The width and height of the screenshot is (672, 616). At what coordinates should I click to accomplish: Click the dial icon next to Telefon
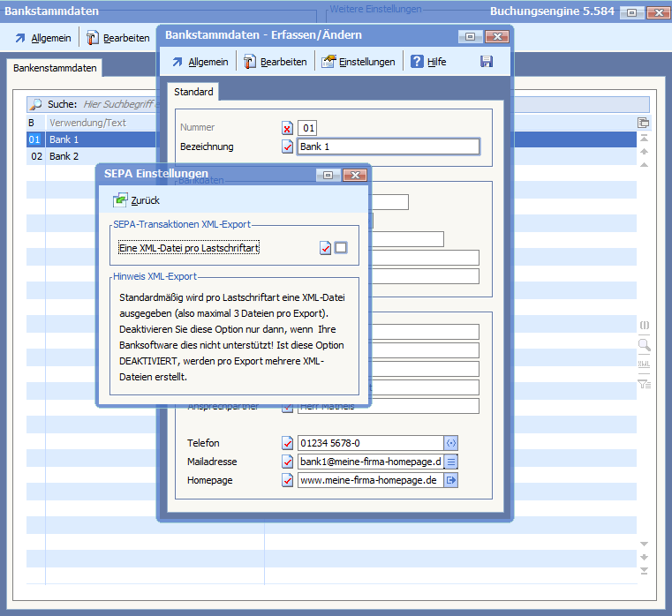coord(450,443)
